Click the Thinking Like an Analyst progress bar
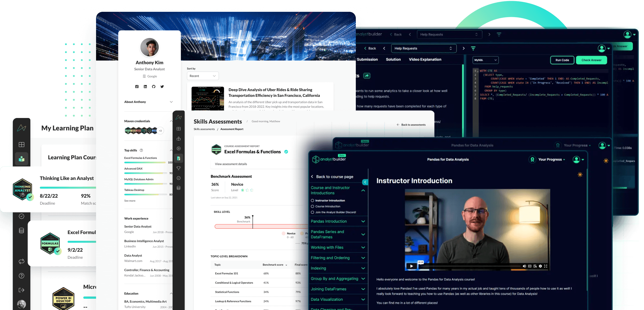This screenshot has width=644, height=310. 68,187
